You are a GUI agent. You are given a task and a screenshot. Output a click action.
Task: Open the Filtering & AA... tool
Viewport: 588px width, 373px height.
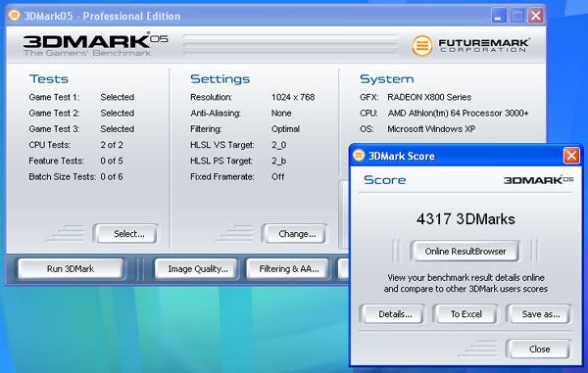[x=287, y=269]
